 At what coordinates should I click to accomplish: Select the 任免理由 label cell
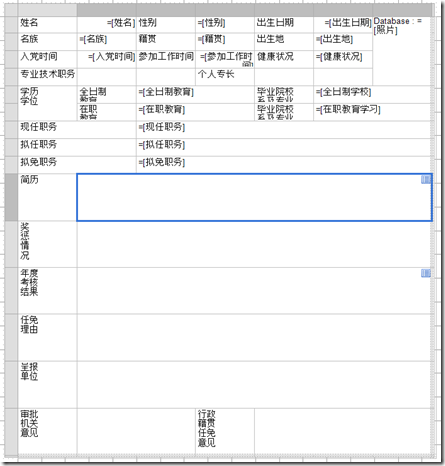coord(47,337)
